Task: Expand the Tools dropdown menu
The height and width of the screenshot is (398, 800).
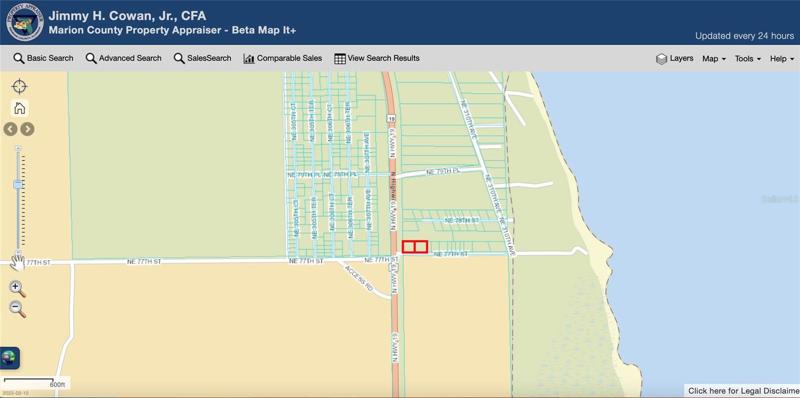Action: tap(748, 59)
